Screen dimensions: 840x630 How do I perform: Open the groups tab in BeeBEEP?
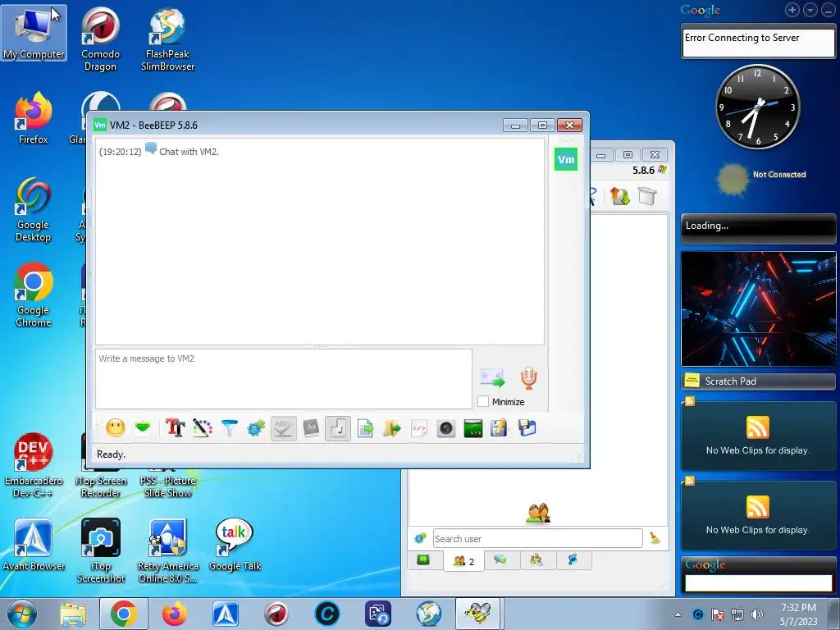536,559
